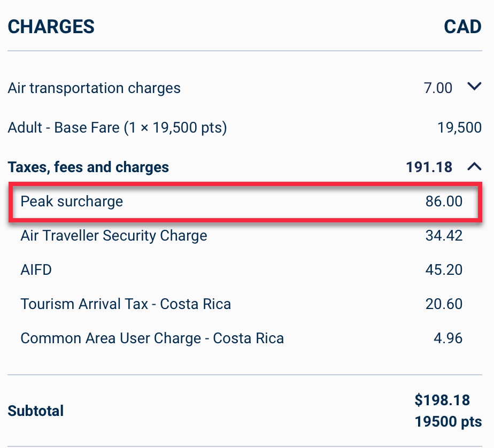Collapse the Taxes, fees and charges chevron
Viewport: 494px width, 448px height.
(x=474, y=167)
